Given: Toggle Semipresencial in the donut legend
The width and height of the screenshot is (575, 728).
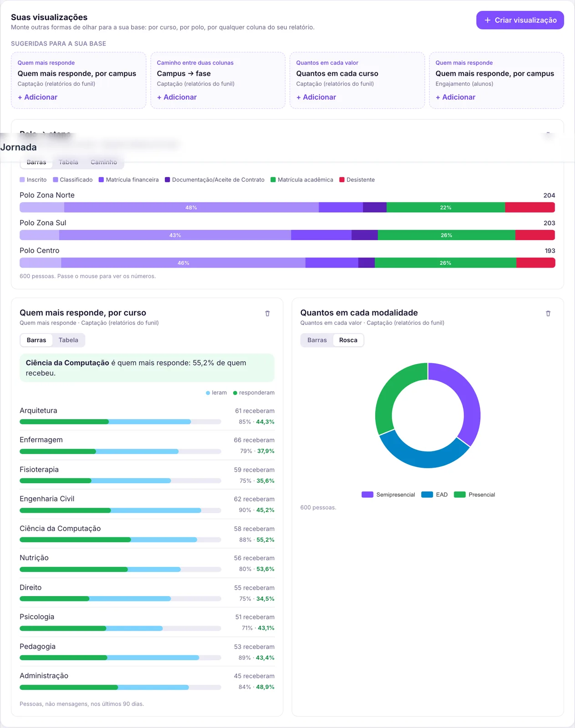Looking at the screenshot, I should (x=388, y=495).
